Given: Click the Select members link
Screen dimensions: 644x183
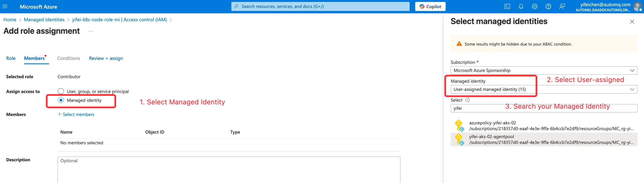Looking at the screenshot, I should click(x=78, y=114).
